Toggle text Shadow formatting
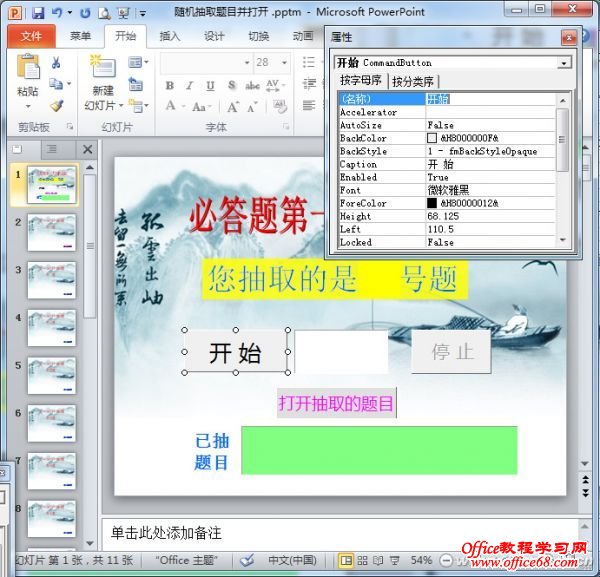 232,85
